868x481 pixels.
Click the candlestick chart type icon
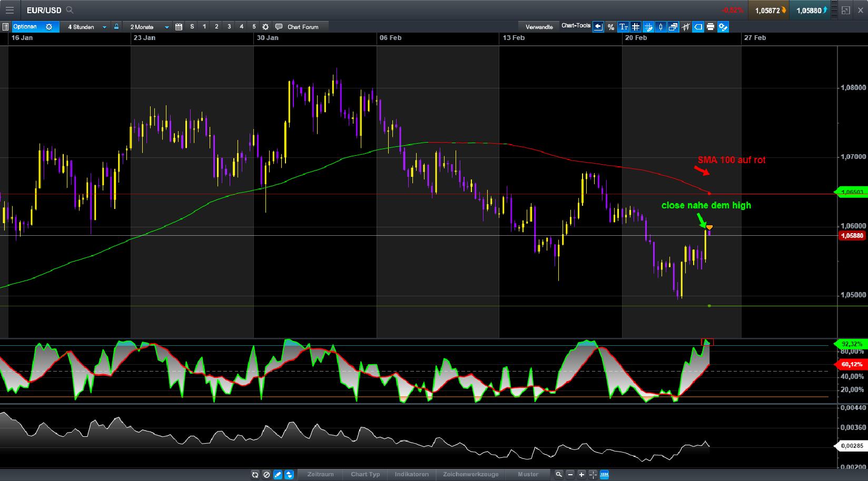click(660, 27)
